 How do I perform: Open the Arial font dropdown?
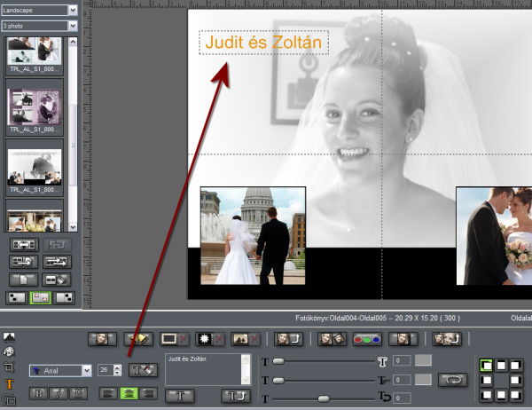pos(87,371)
